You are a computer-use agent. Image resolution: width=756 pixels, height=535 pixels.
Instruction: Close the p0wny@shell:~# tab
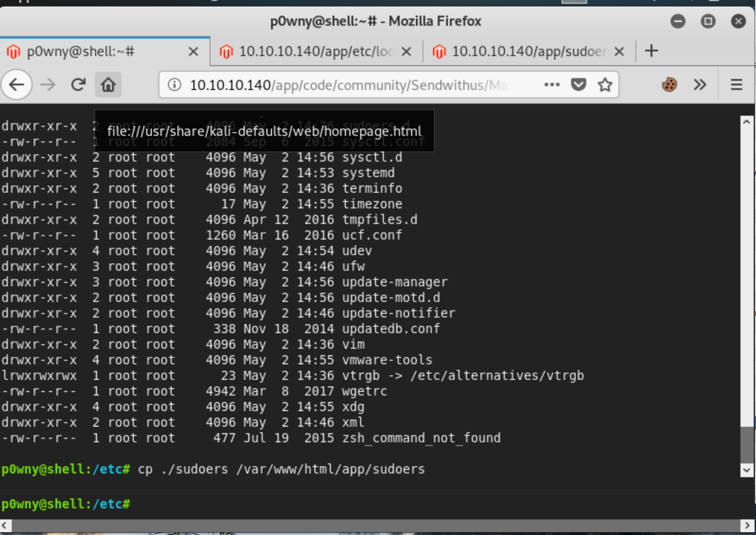pyautogui.click(x=193, y=52)
